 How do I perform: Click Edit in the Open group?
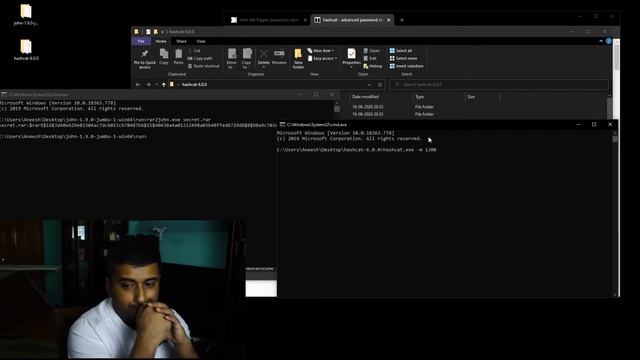pos(370,58)
